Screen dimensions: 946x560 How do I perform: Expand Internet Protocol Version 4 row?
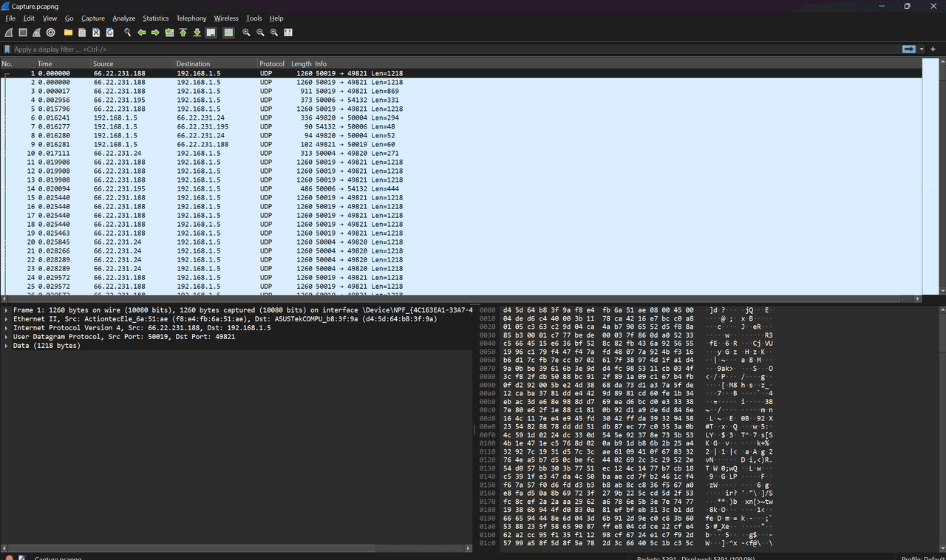point(6,328)
